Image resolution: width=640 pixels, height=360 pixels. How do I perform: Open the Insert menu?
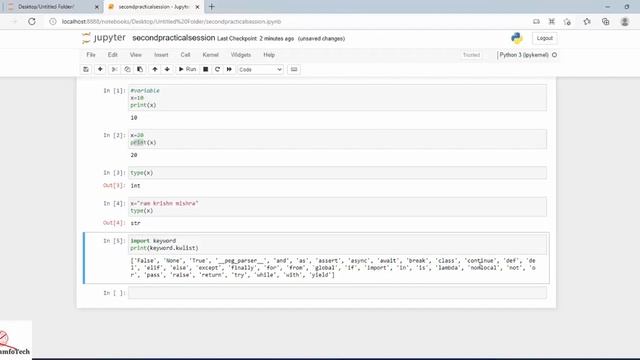point(161,55)
